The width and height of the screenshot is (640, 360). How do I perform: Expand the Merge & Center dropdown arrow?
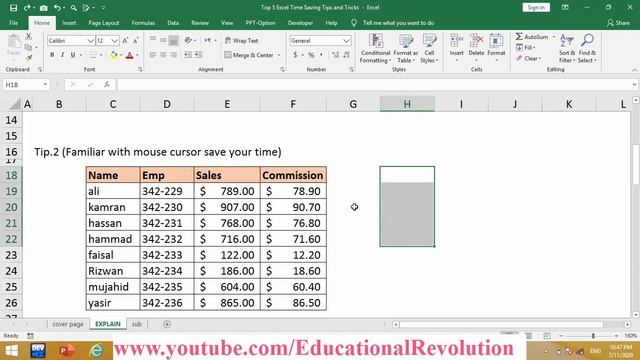(279, 55)
